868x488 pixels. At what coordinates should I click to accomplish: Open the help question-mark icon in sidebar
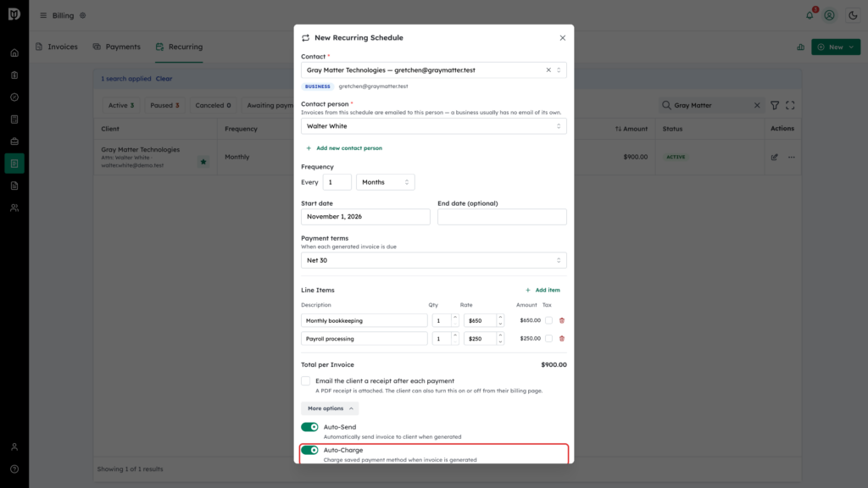(14, 469)
